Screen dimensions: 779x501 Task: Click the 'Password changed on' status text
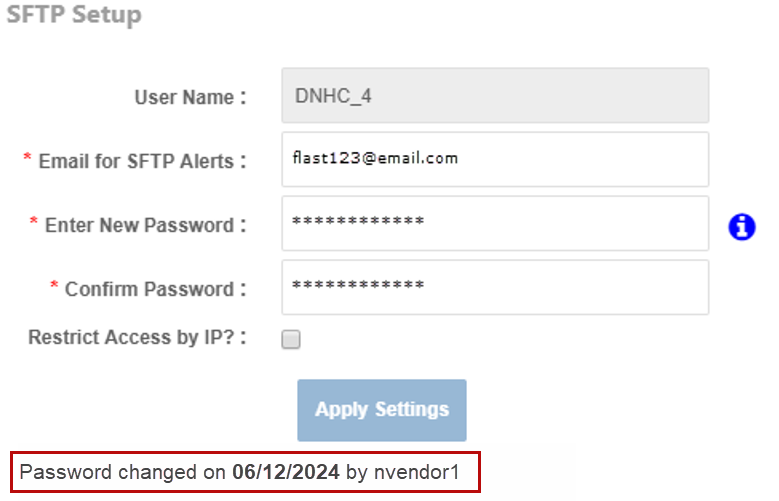pos(123,472)
